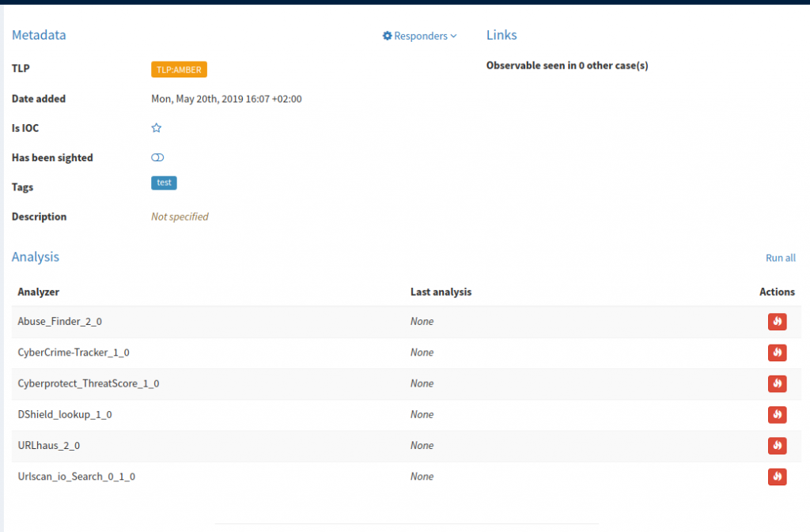810x532 pixels.
Task: Click the TLP:AMBER label
Action: [179, 70]
